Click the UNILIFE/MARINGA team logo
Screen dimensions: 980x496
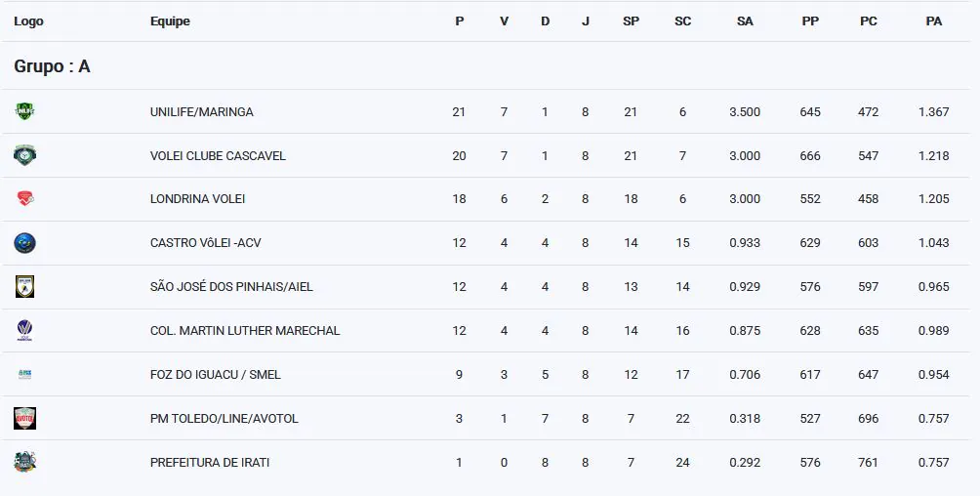[x=24, y=111]
